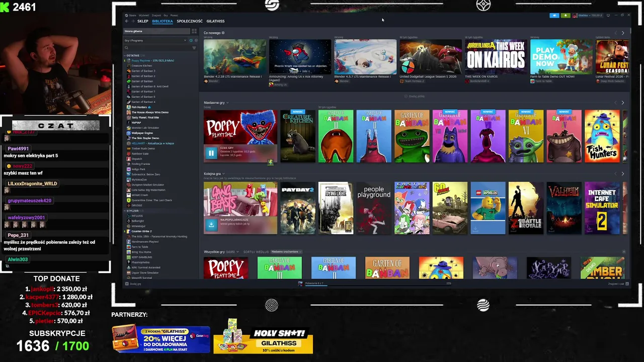The image size is (644, 362).
Task: Go back with the Steam back arrow
Action: (127, 21)
